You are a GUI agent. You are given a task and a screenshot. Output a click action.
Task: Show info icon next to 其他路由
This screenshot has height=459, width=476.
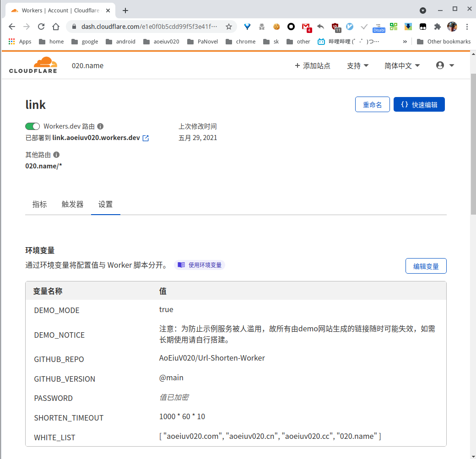(56, 155)
